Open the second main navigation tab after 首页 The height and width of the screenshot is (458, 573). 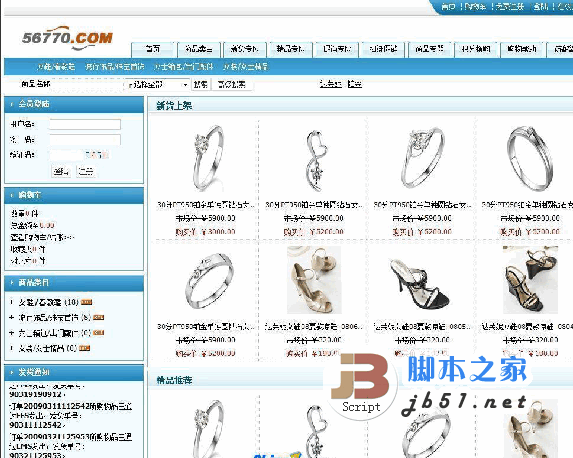[x=199, y=49]
